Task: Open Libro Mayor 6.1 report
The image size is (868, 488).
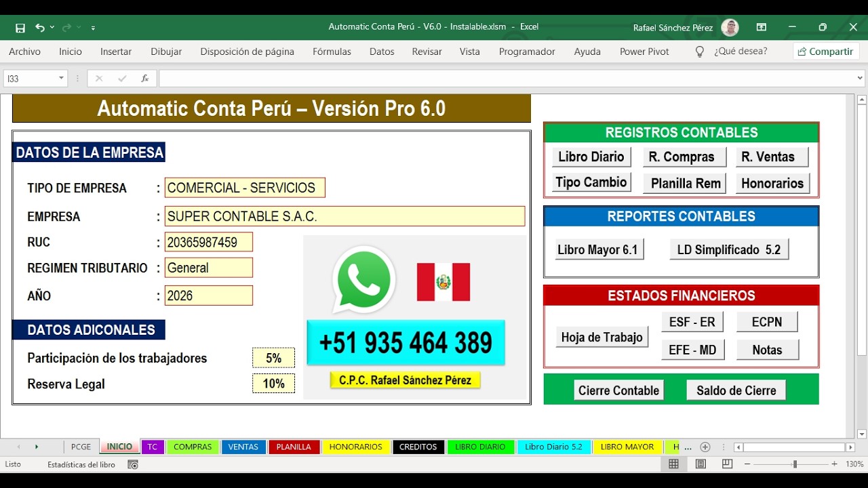Action: (x=598, y=250)
